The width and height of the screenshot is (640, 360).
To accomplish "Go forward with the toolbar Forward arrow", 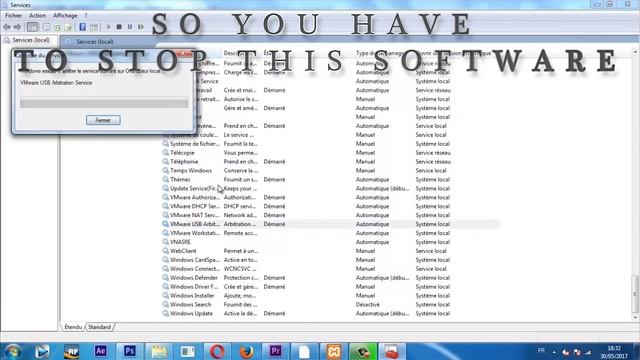I will (17, 27).
